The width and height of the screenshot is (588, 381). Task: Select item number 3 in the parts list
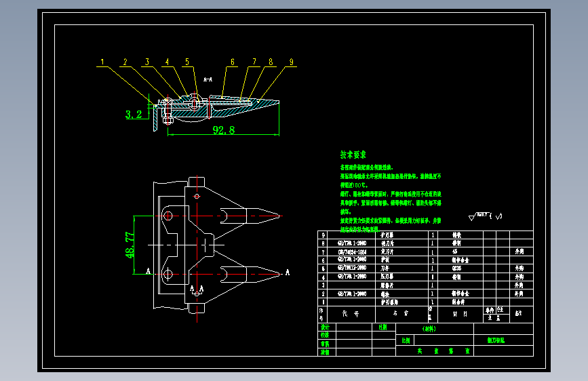324,285
